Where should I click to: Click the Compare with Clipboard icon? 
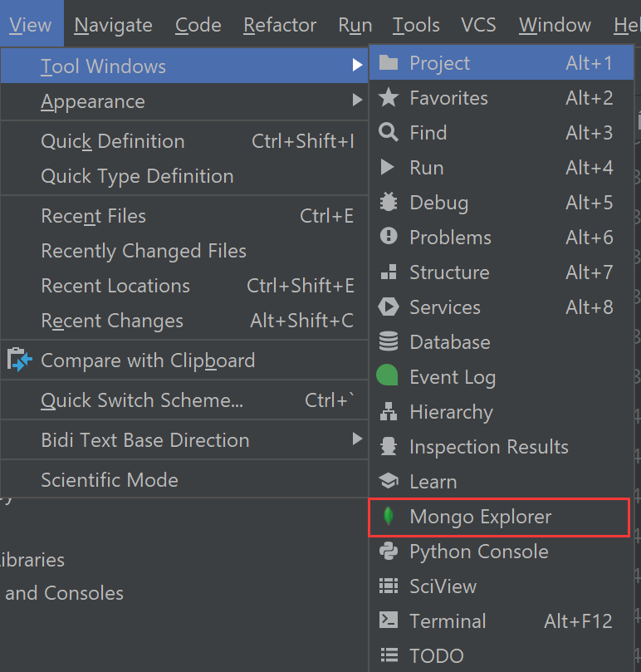[18, 360]
